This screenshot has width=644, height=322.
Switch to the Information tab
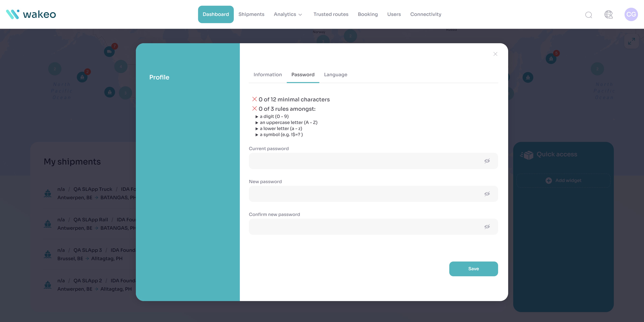[x=267, y=75]
